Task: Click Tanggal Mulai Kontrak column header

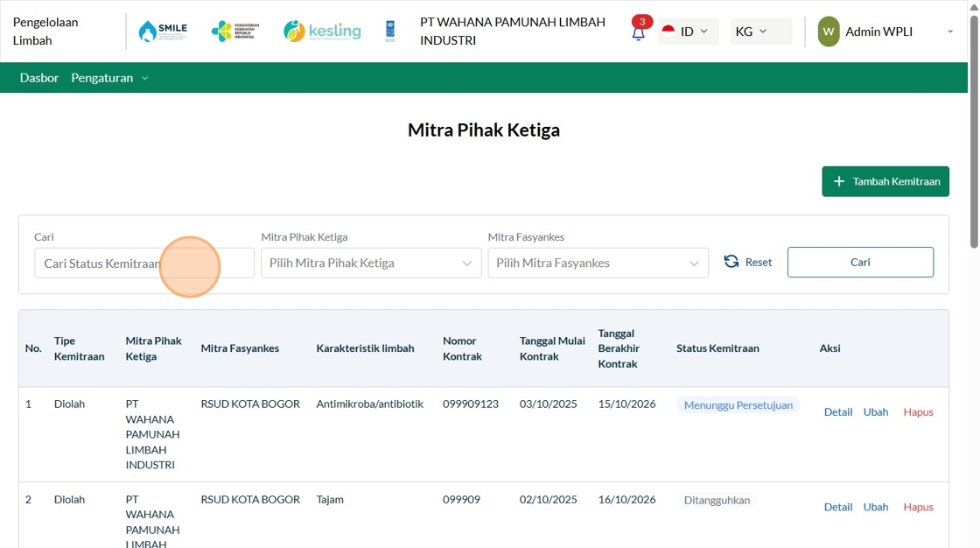Action: pyautogui.click(x=552, y=348)
